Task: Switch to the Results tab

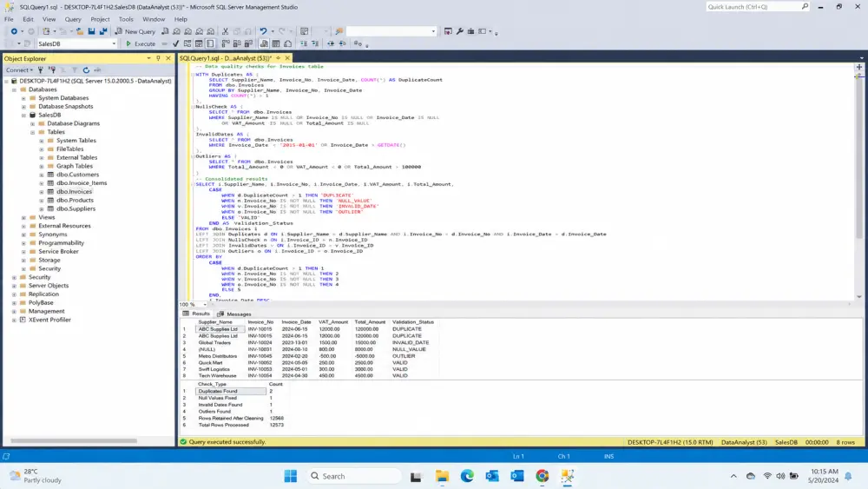Action: [196, 314]
